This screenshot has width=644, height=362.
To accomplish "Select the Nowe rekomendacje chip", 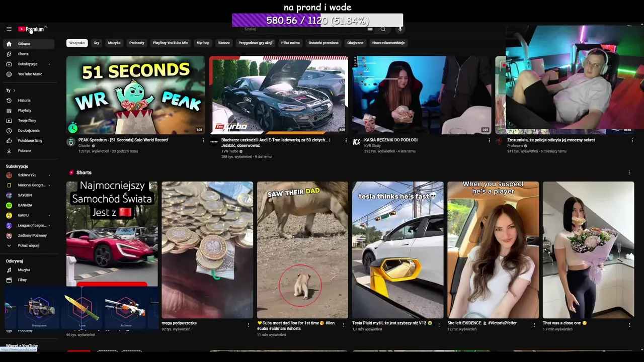I will click(388, 43).
